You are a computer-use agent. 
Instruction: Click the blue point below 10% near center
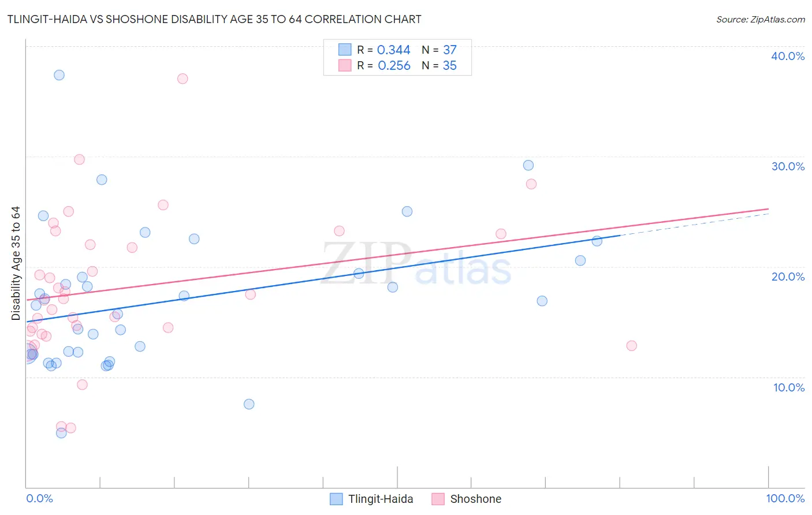pyautogui.click(x=249, y=404)
